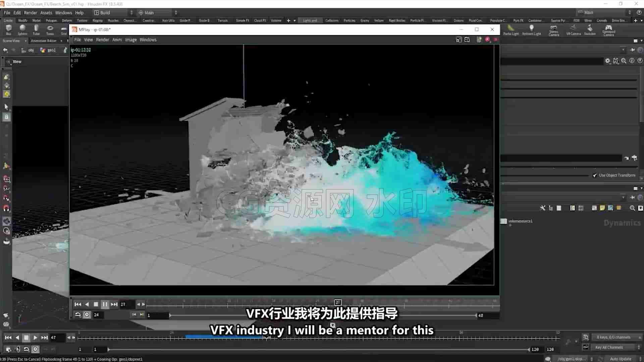
Task: Toggle MPlay real-time playback clock button
Action: [x=87, y=315]
